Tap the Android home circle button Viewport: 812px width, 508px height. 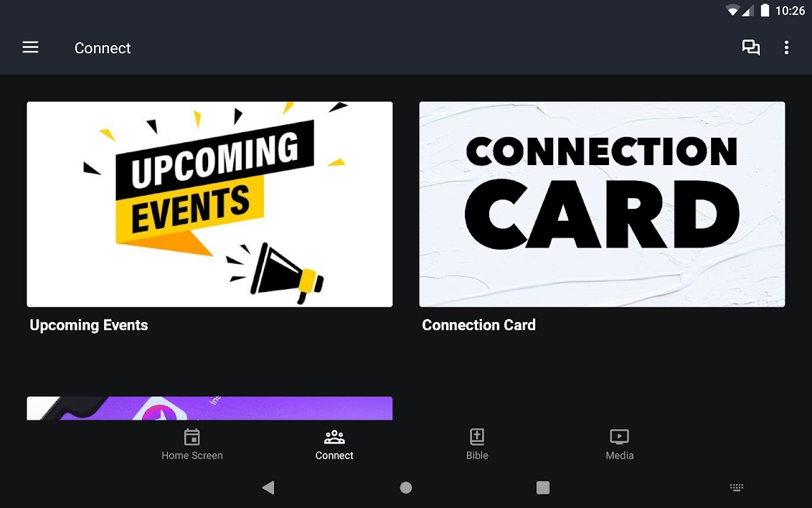[406, 488]
